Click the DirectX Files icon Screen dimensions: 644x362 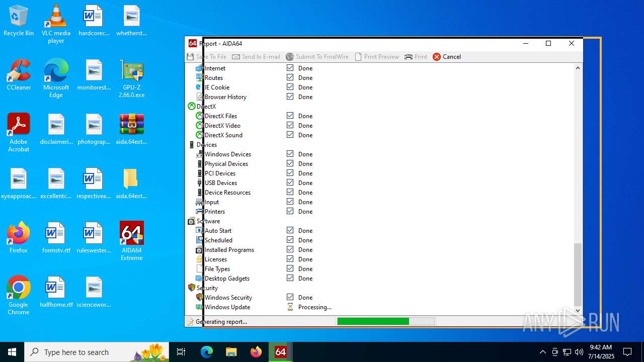tap(199, 116)
